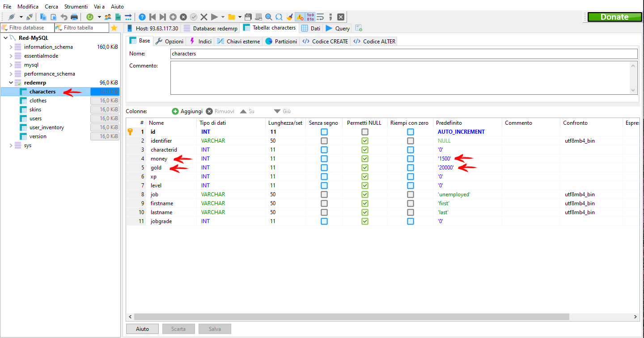Image resolution: width=644 pixels, height=338 pixels.
Task: Collapse the redemrp database tree
Action: point(11,83)
